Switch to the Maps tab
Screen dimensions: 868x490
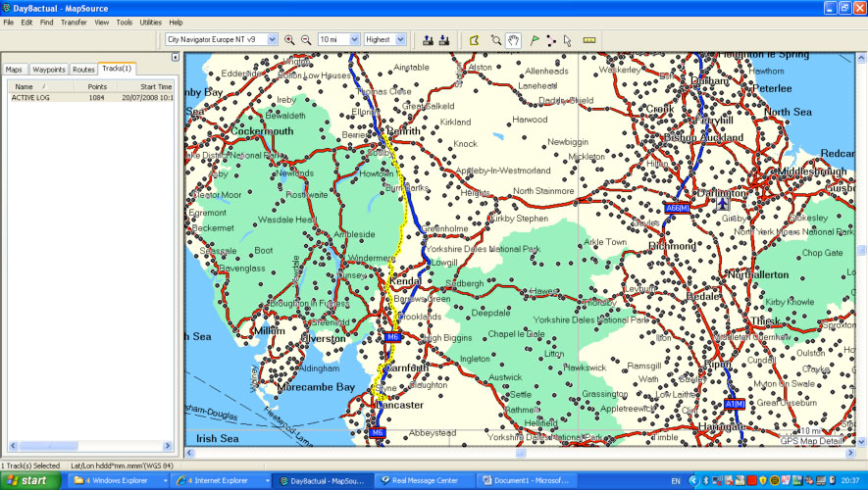pos(14,70)
